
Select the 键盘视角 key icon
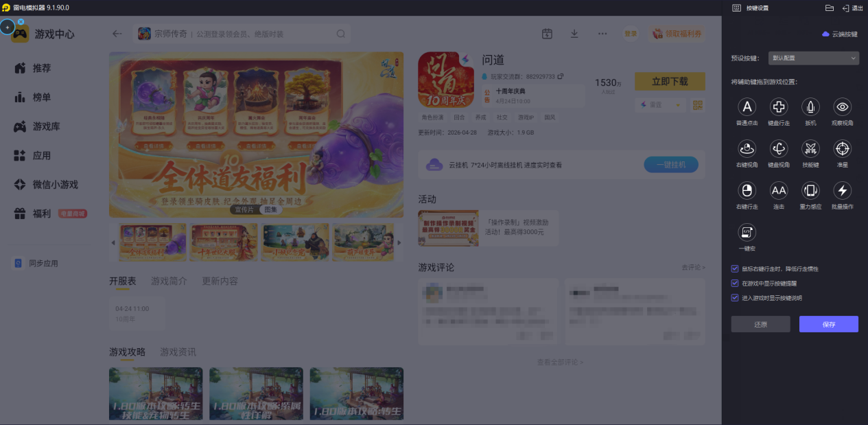pos(779,148)
